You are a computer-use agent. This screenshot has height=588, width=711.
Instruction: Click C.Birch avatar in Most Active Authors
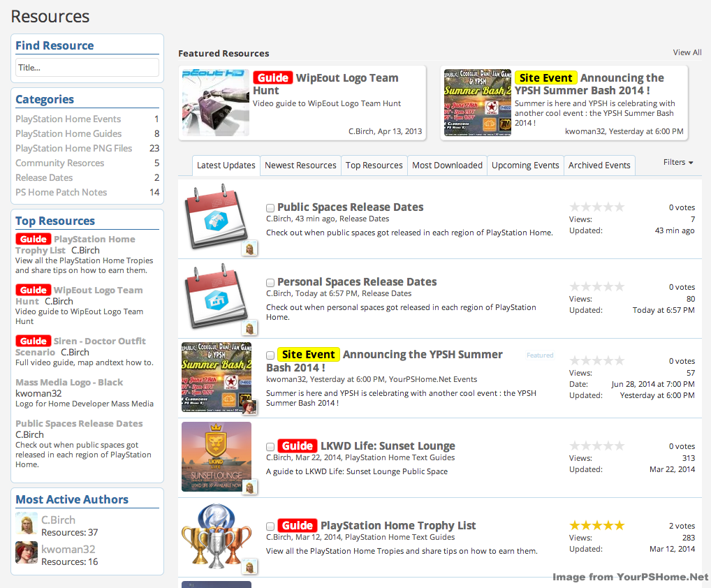pyautogui.click(x=27, y=524)
